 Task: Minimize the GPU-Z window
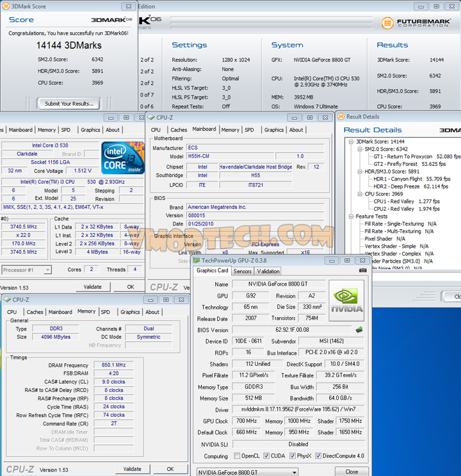(332, 261)
